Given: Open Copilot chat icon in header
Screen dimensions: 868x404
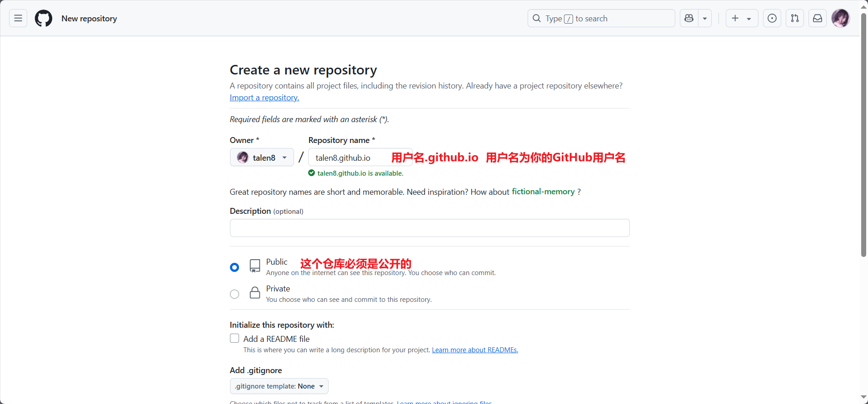Looking at the screenshot, I should pos(689,18).
